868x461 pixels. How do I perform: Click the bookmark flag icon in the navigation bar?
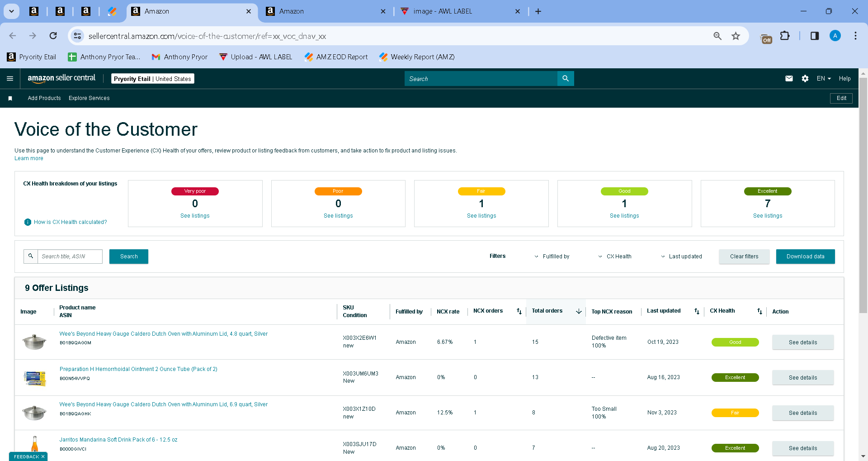[10, 98]
